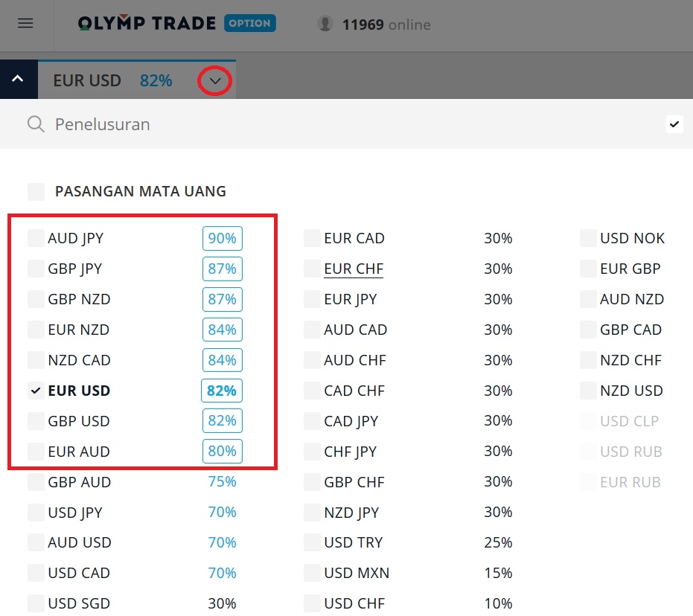Open the circled EUR USD dropdown chevron
Screen dimensions: 693x616
[214, 81]
